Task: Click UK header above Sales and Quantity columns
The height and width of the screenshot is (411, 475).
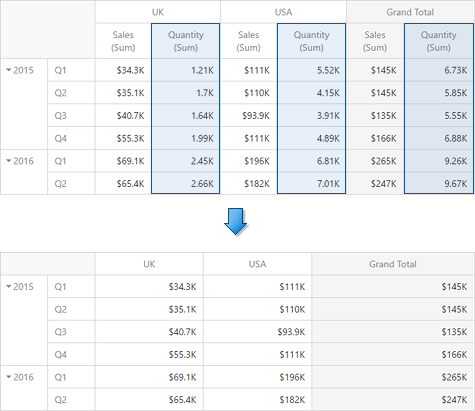Action: coord(158,12)
